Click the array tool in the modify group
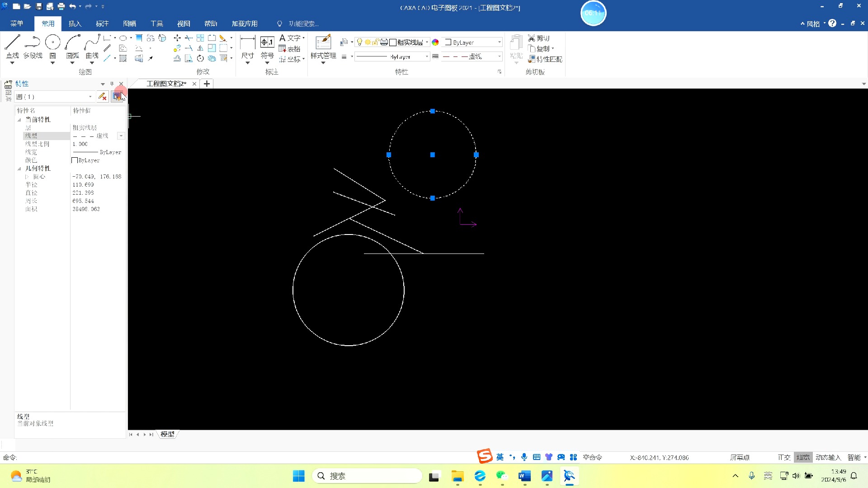Screen dimensions: 868x488 pos(200,38)
